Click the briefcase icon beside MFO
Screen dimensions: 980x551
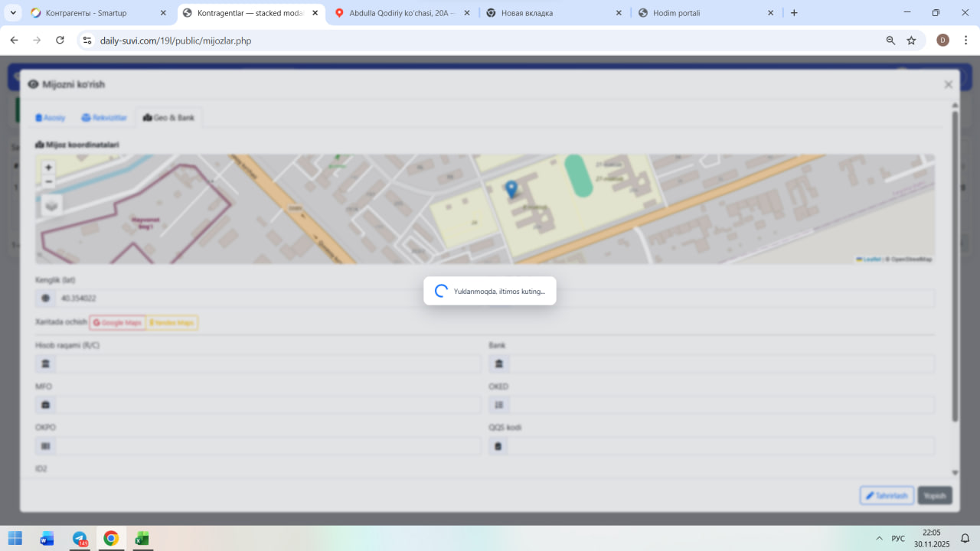(x=45, y=405)
